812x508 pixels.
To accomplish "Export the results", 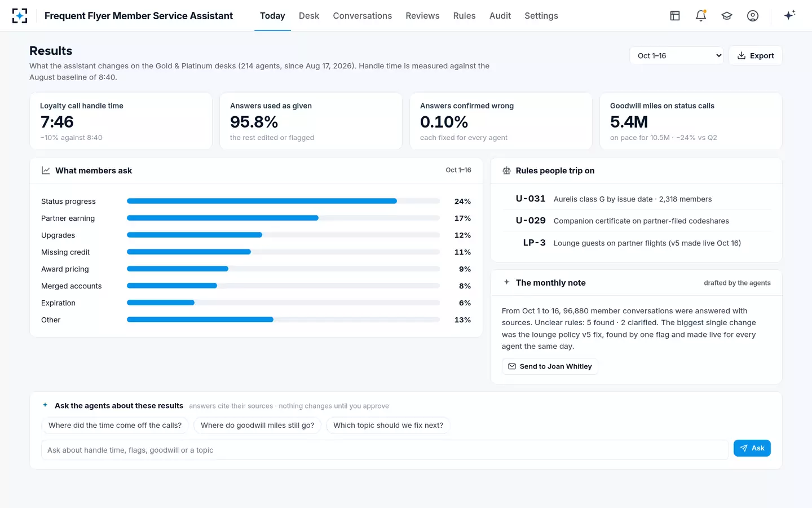I will [x=756, y=55].
